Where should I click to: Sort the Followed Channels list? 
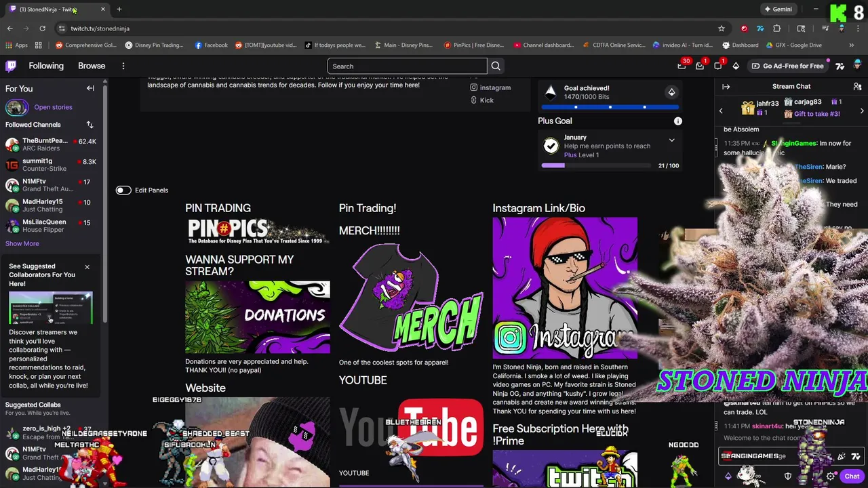point(90,125)
